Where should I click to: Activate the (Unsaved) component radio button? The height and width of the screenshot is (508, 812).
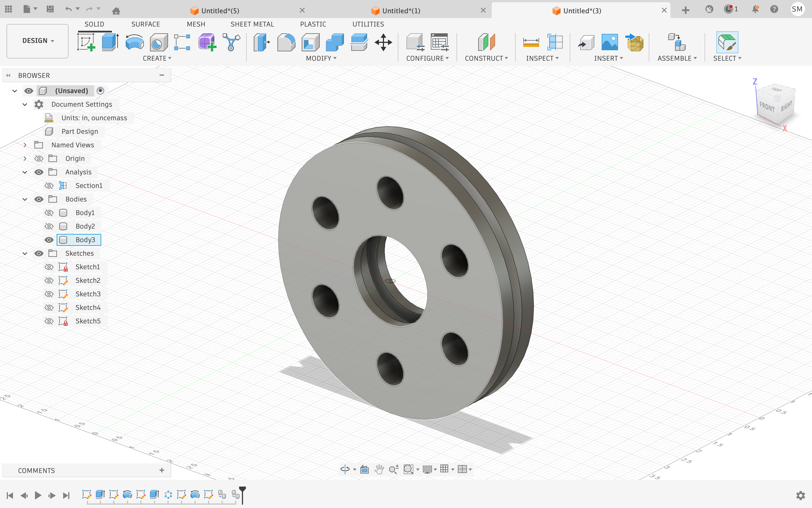click(100, 91)
